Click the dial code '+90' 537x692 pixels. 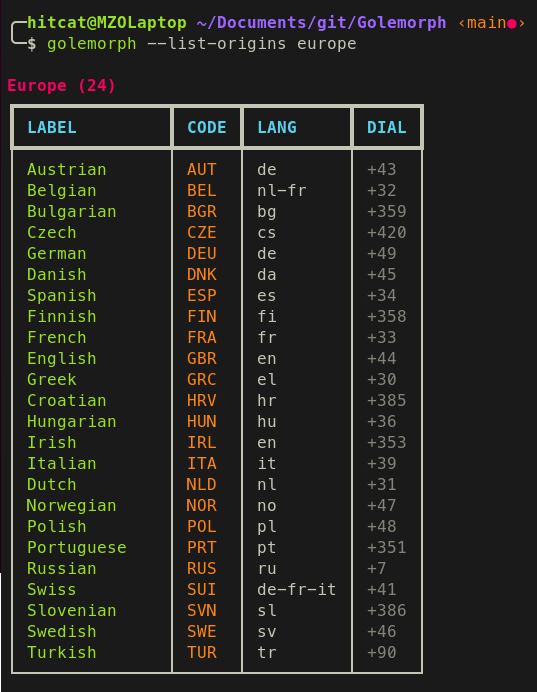coord(382,653)
